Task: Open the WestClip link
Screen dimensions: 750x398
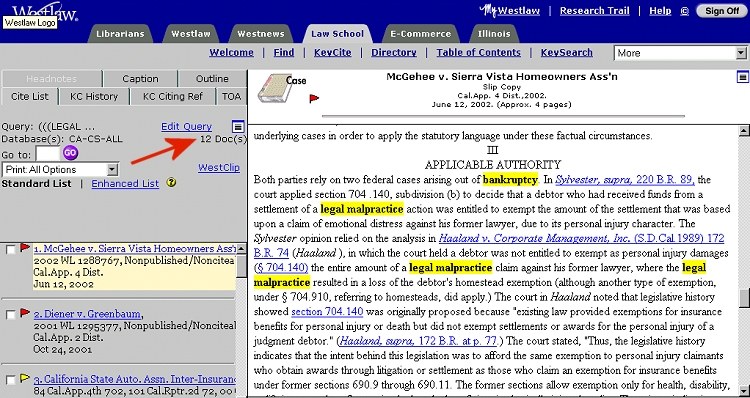Action: (219, 168)
